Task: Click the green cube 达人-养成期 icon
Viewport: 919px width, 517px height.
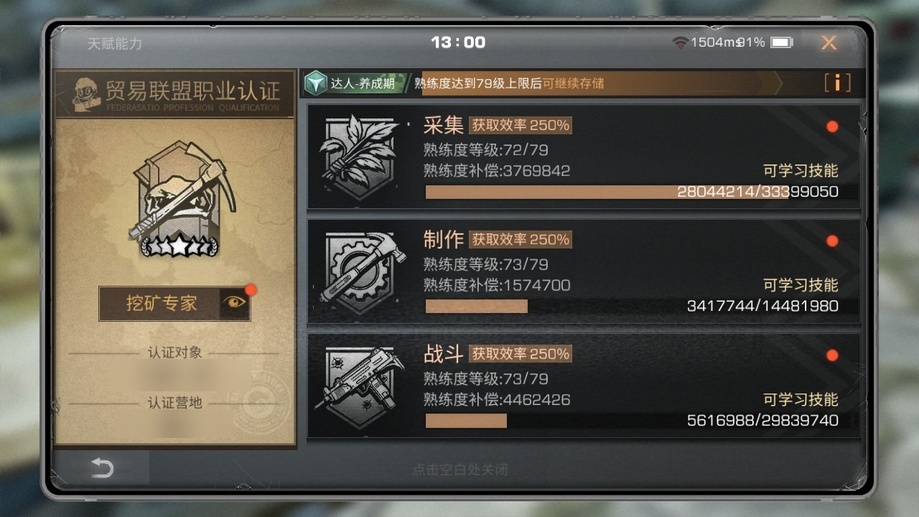Action: pyautogui.click(x=316, y=83)
